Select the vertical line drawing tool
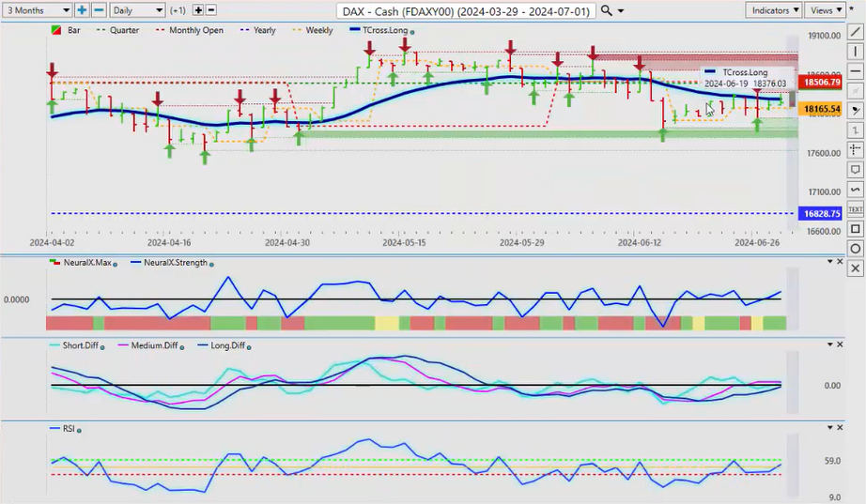The height and width of the screenshot is (504, 866). [856, 52]
